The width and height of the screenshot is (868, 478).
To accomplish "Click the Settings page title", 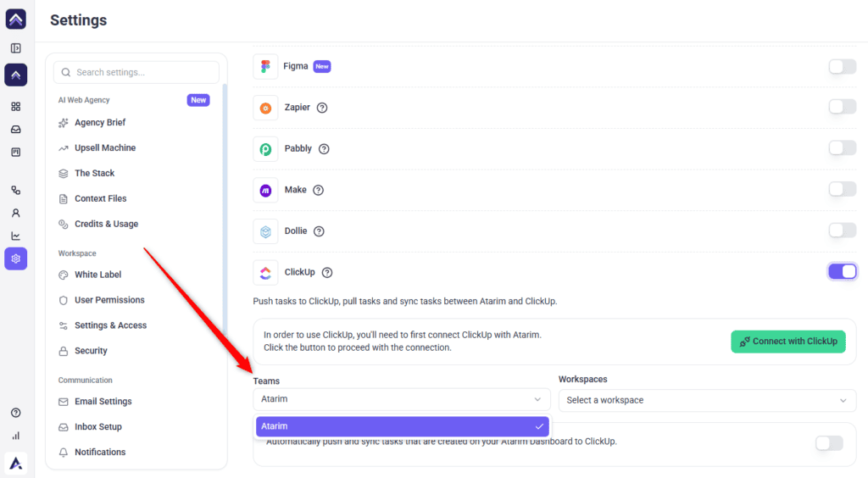I will click(x=79, y=20).
